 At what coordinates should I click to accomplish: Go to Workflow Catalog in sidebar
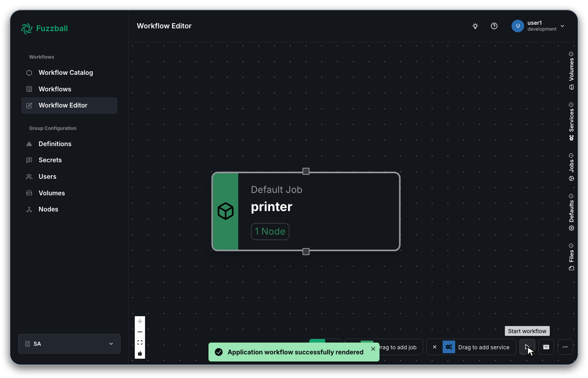coord(66,72)
